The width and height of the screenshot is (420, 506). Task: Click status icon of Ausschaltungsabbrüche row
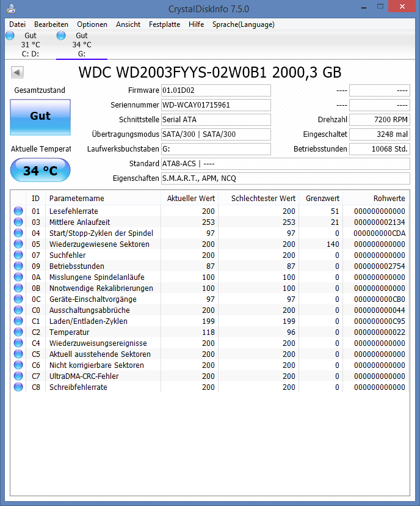(x=18, y=310)
